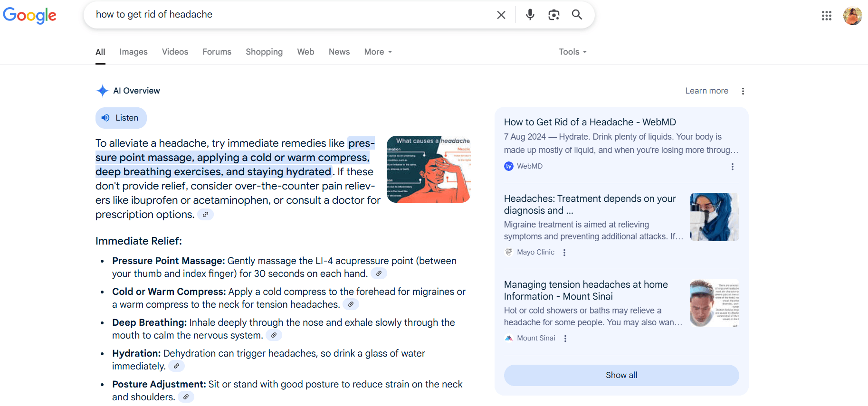Image resolution: width=868 pixels, height=406 pixels.
Task: Start voice search with microphone icon
Action: pos(530,15)
